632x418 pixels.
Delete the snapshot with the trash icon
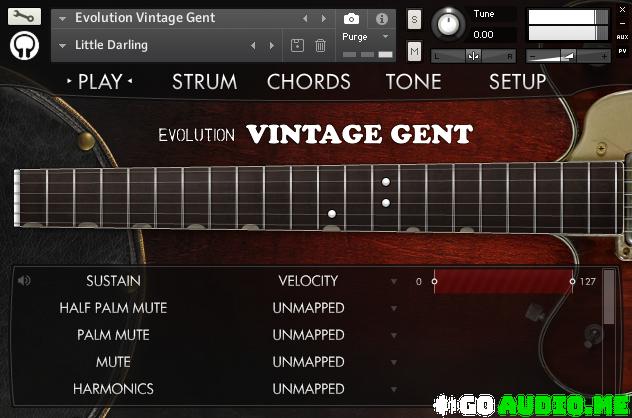click(x=320, y=45)
